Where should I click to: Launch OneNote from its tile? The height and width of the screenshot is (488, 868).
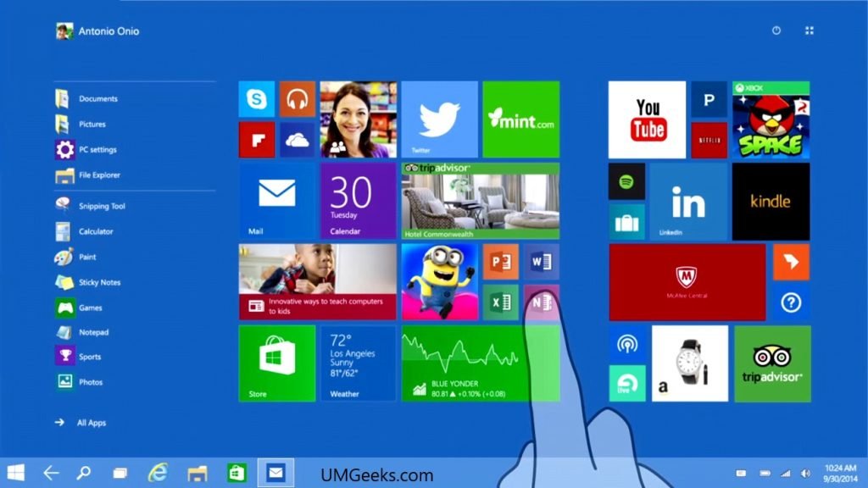541,302
